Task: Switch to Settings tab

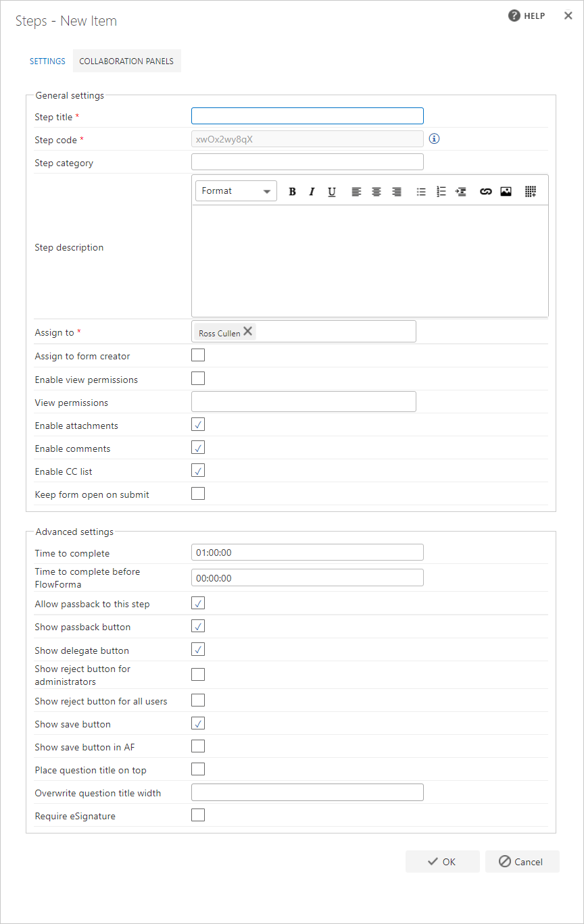Action: pyautogui.click(x=47, y=61)
